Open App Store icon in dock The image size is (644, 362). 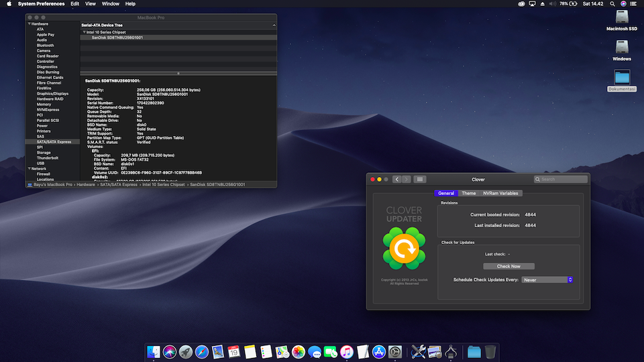(x=378, y=352)
